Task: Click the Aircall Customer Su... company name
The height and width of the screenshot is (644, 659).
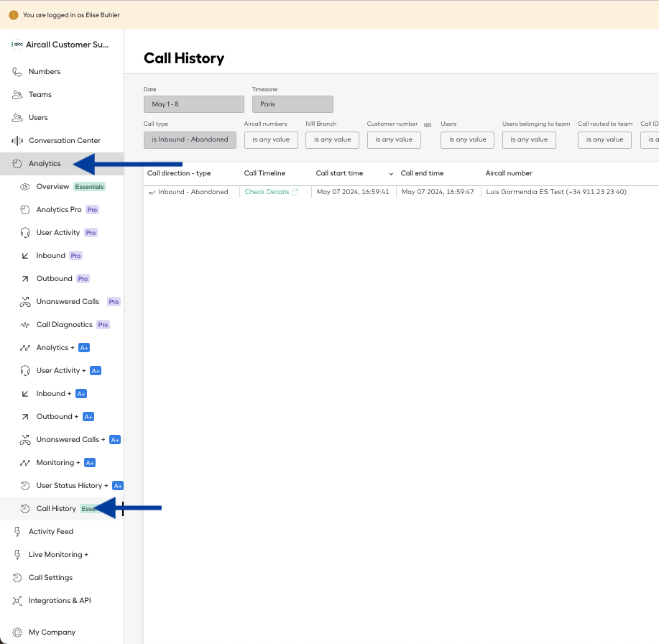Action: (x=68, y=45)
